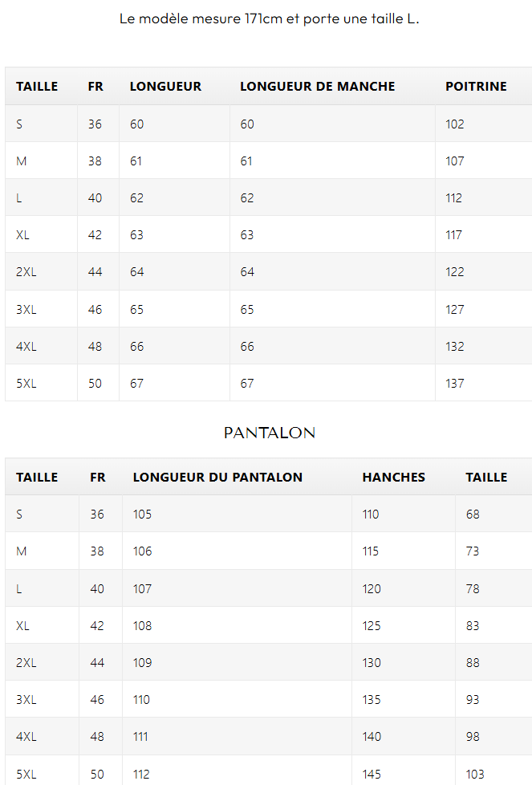Image resolution: width=532 pixels, height=785 pixels.
Task: Click the HANCHES column header
Action: coord(393,478)
